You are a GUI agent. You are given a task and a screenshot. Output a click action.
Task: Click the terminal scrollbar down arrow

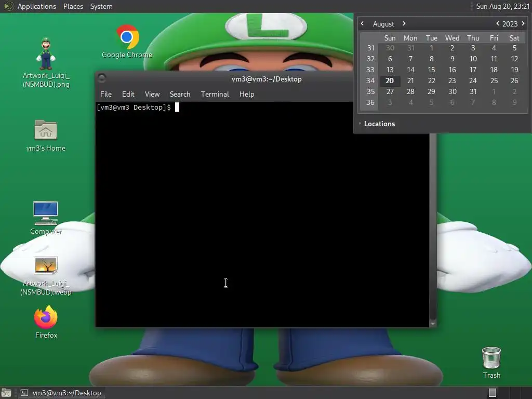tap(433, 324)
